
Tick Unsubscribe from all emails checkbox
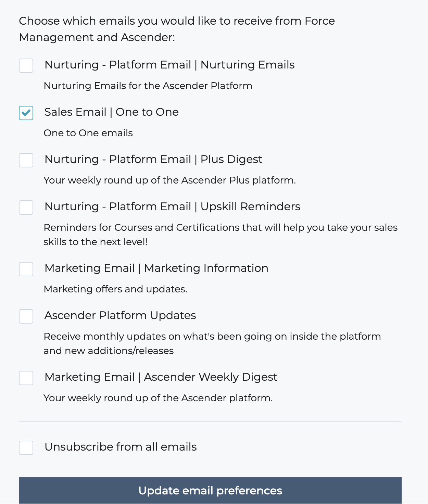(26, 448)
